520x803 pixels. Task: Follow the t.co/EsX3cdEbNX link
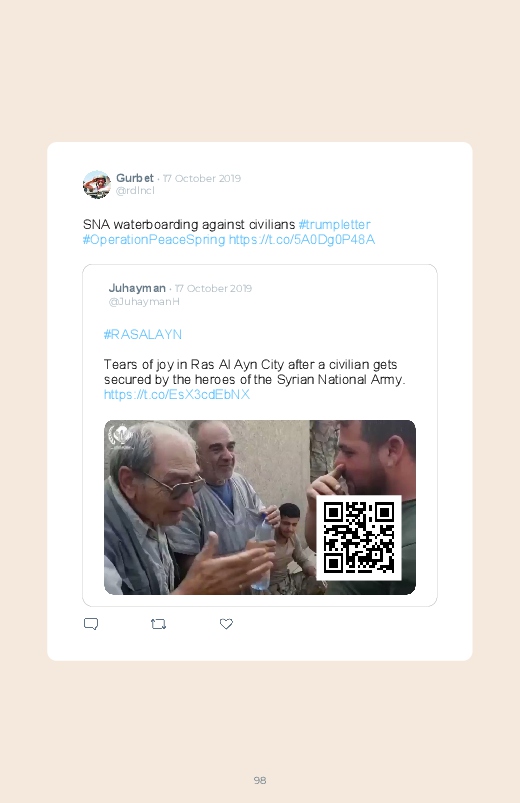coord(177,394)
